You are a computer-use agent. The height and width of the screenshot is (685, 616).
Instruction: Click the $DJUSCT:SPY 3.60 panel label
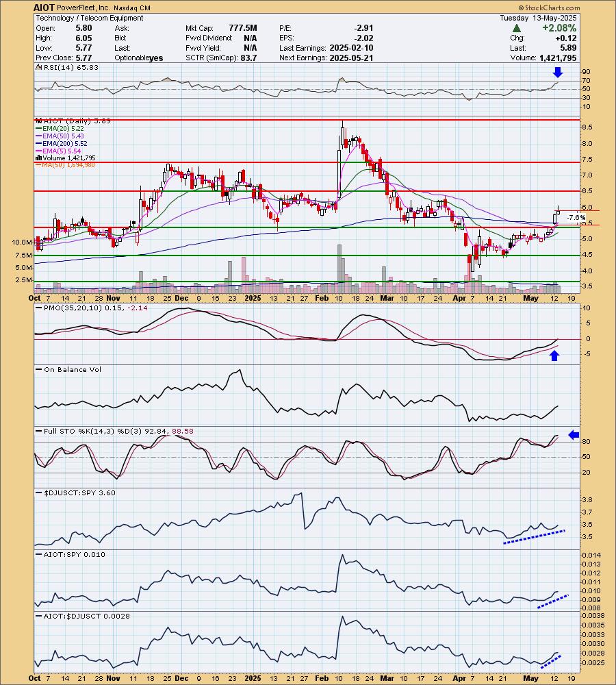coord(80,493)
